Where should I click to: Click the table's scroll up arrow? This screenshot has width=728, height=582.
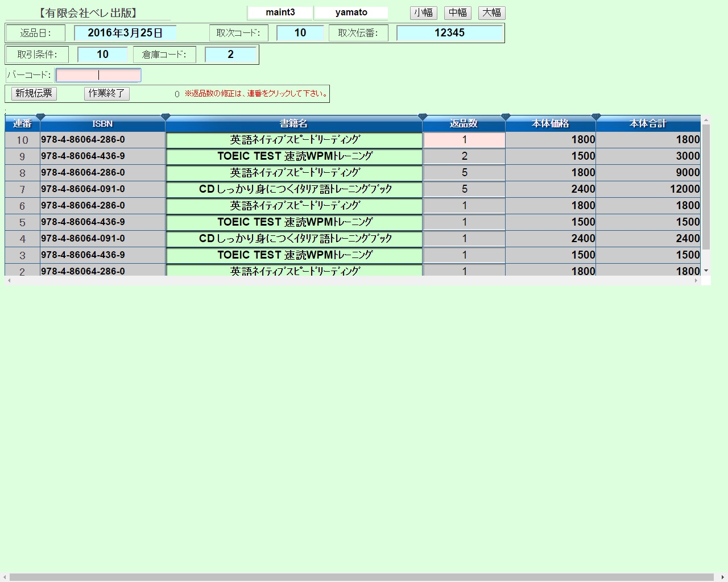[x=706, y=120]
